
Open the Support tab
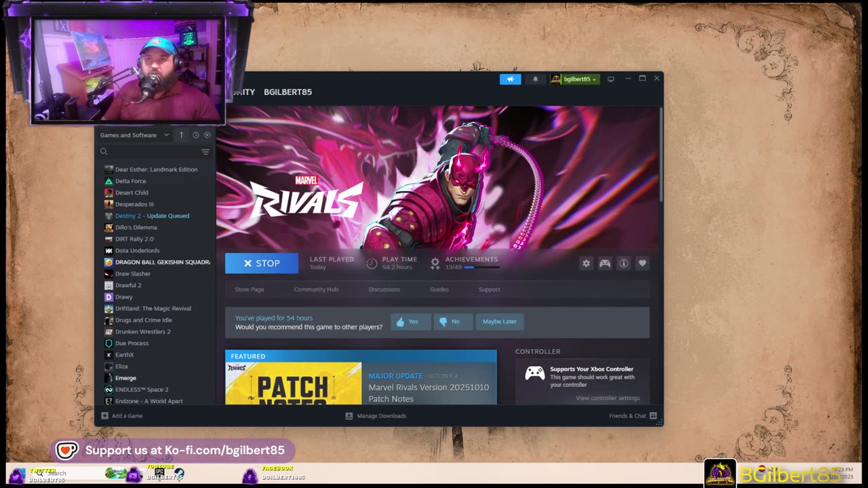click(x=489, y=289)
